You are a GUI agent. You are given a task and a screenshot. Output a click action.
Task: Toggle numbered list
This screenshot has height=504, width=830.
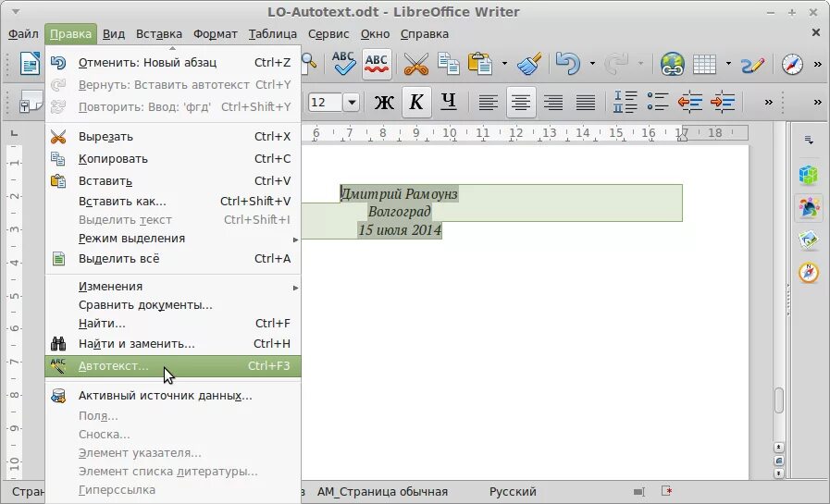625,102
